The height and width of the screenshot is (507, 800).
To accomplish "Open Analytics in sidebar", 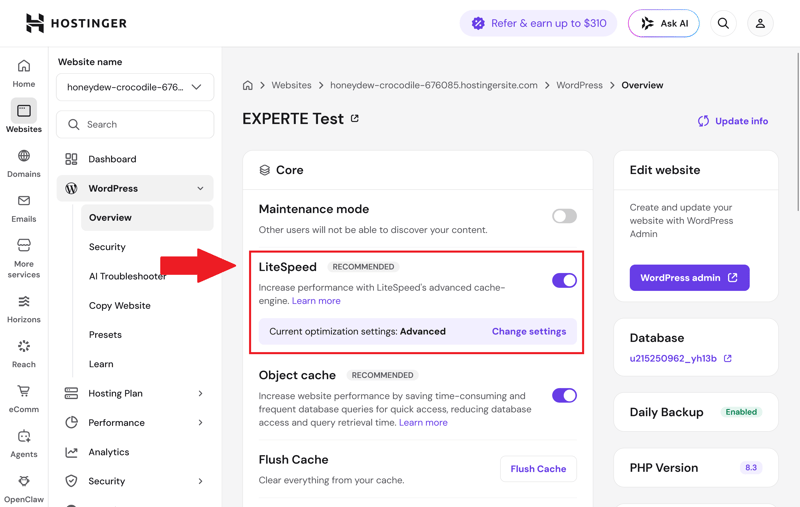I will click(x=109, y=452).
